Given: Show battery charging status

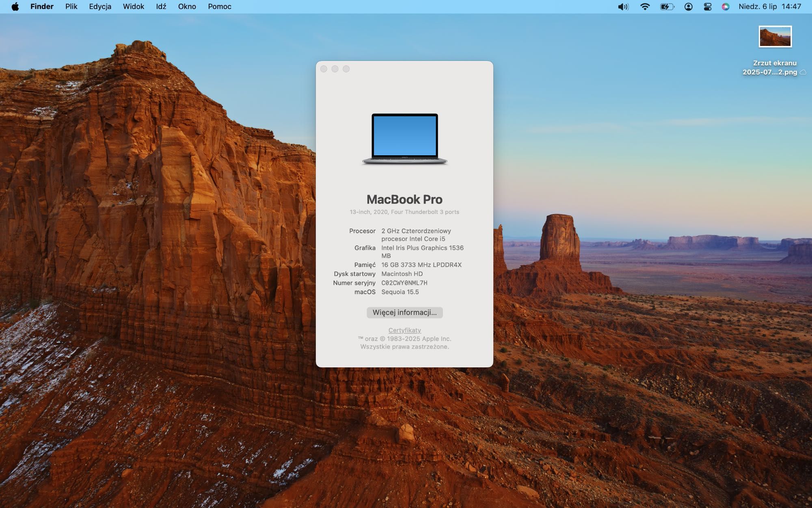Looking at the screenshot, I should coord(667,7).
